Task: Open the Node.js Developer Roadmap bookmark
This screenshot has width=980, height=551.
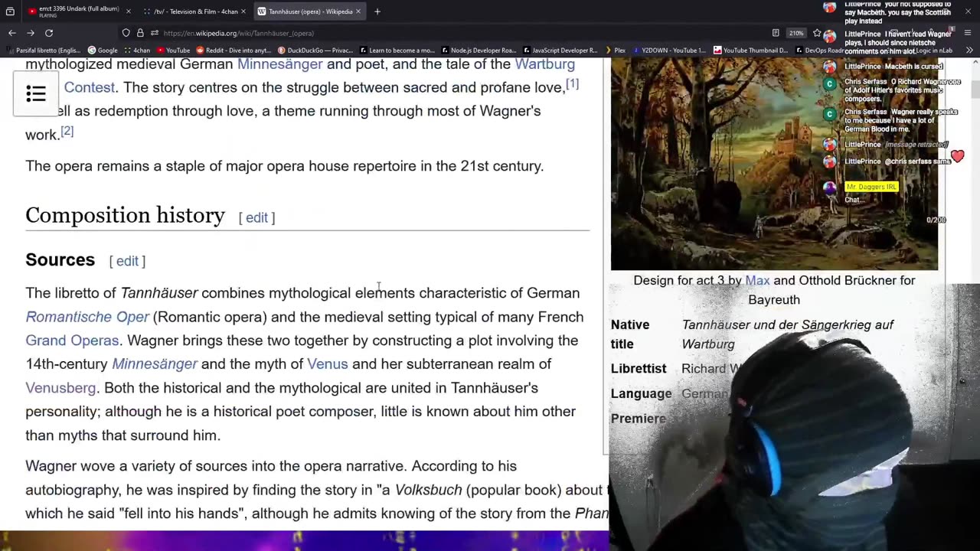Action: pos(479,51)
